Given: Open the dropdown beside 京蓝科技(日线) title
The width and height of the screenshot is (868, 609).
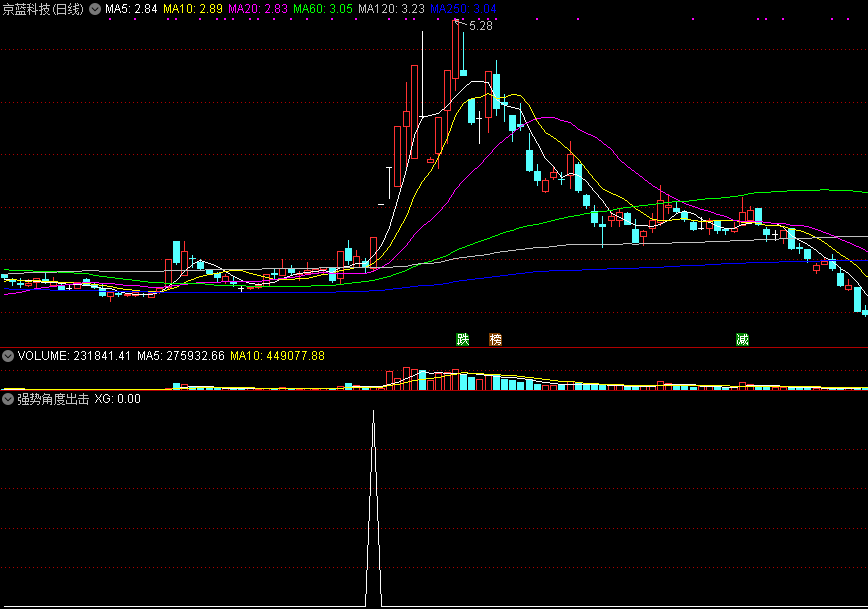Looking at the screenshot, I should (x=95, y=9).
